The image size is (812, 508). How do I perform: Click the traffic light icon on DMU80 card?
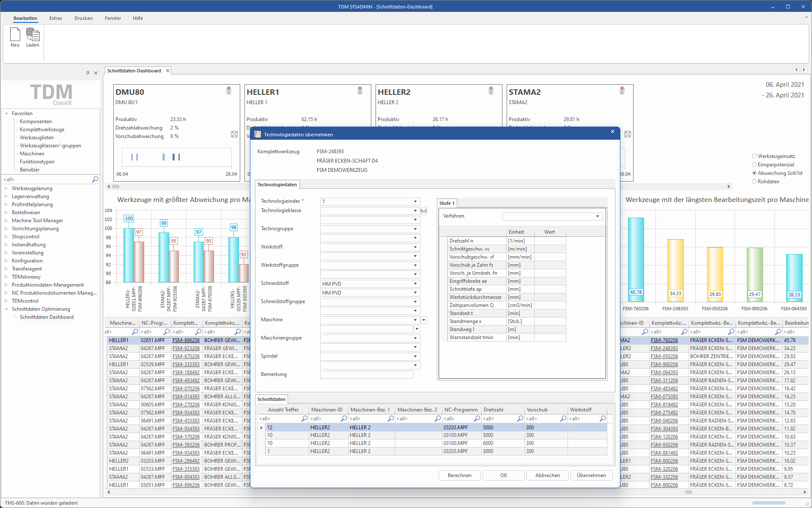pos(229,91)
